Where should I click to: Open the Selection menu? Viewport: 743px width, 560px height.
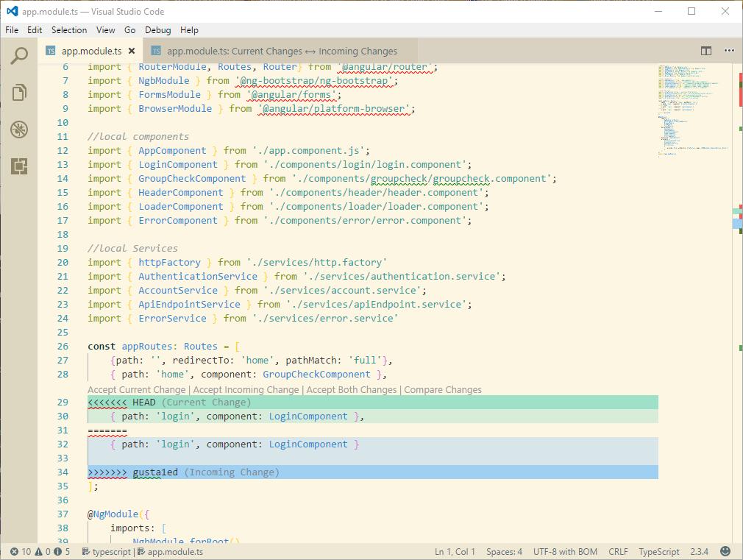(69, 30)
